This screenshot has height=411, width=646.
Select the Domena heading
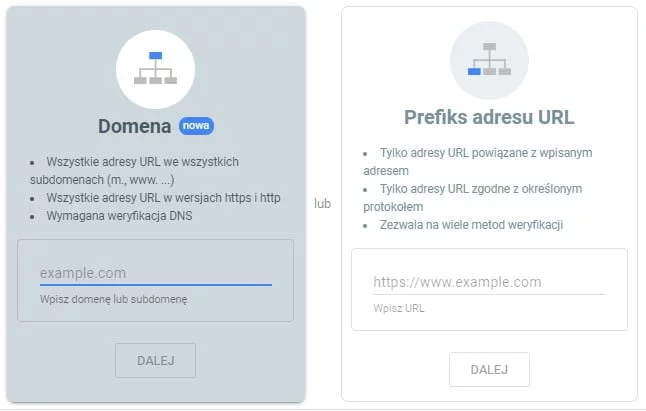pyautogui.click(x=134, y=126)
